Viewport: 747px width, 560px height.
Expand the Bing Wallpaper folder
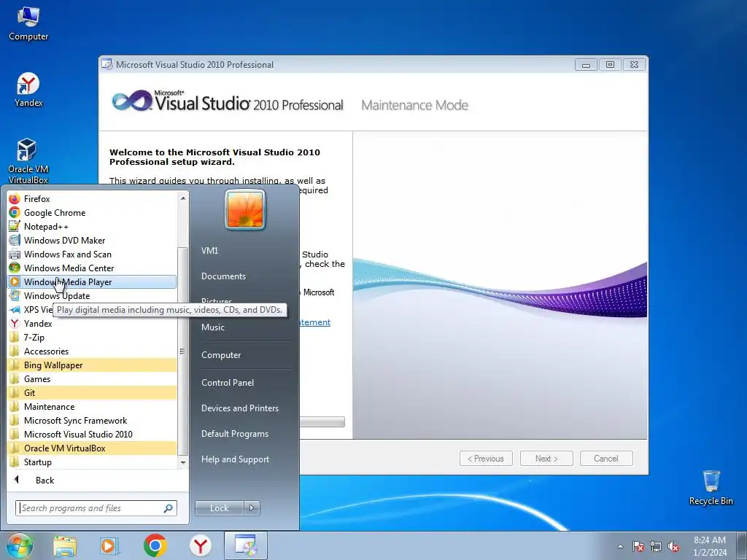92,365
